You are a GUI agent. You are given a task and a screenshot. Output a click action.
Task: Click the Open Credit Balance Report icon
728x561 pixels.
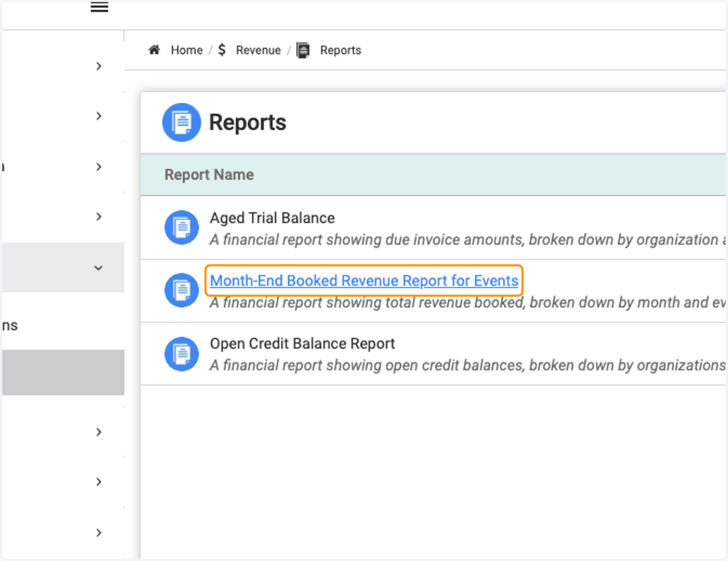[181, 354]
